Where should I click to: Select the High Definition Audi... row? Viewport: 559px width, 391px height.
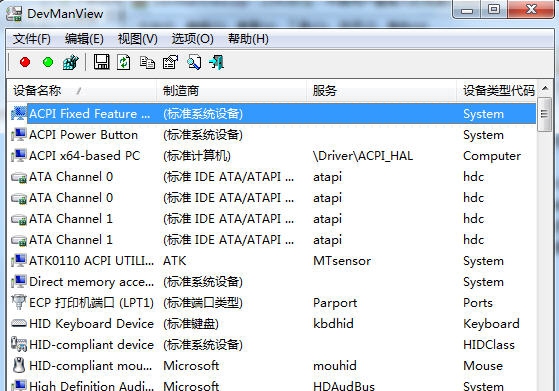tap(272, 384)
